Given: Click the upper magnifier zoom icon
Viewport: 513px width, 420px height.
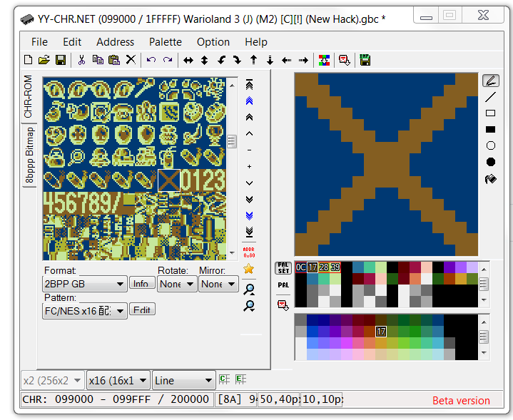Looking at the screenshot, I should tap(249, 290).
